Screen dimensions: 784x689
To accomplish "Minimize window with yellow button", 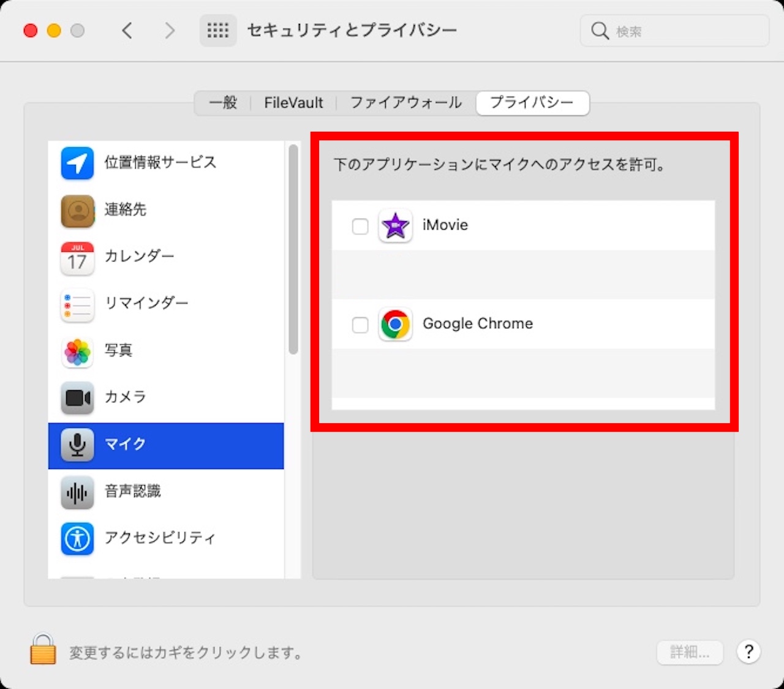I will (54, 31).
